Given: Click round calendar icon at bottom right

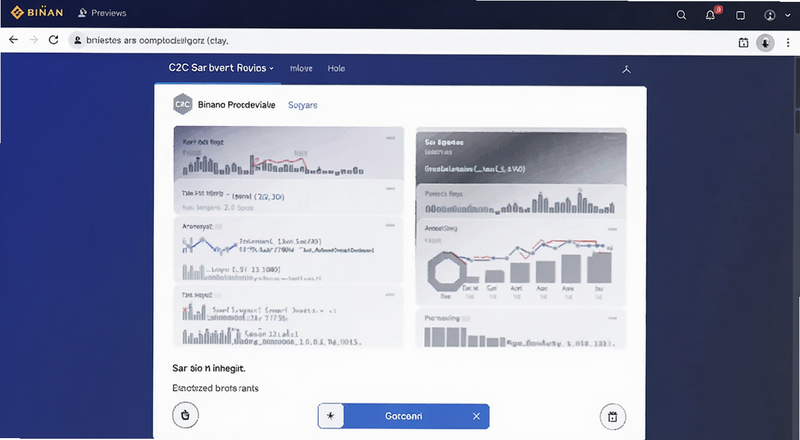Looking at the screenshot, I should click(613, 417).
